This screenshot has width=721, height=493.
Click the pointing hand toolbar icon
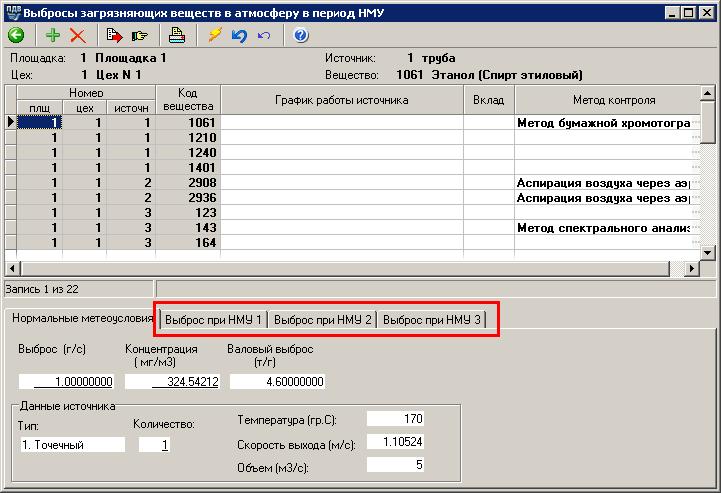click(x=139, y=36)
